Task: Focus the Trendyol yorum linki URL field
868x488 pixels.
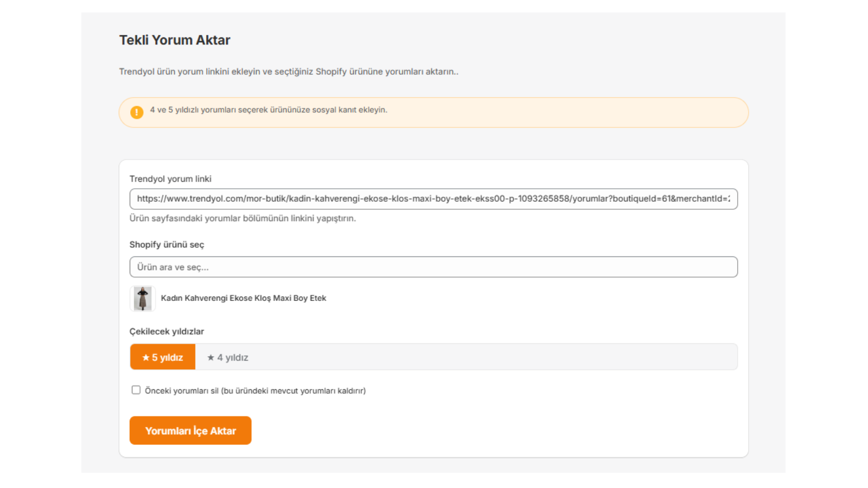Action: [x=433, y=199]
